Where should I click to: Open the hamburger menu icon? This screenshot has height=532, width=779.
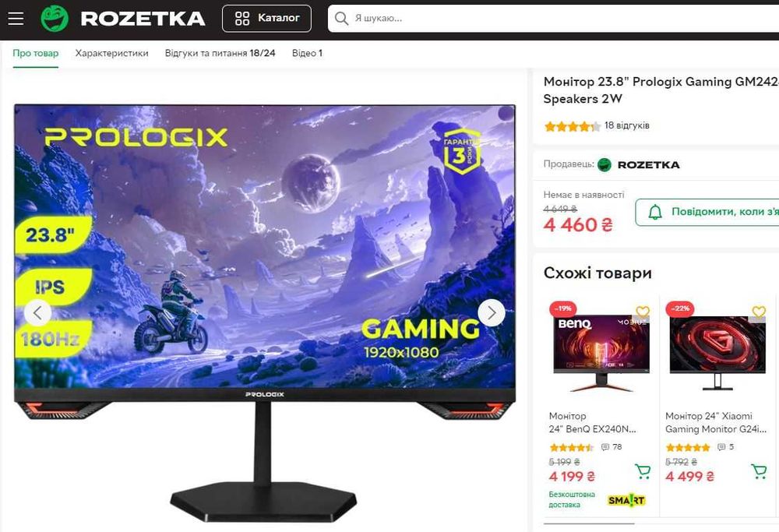16,19
